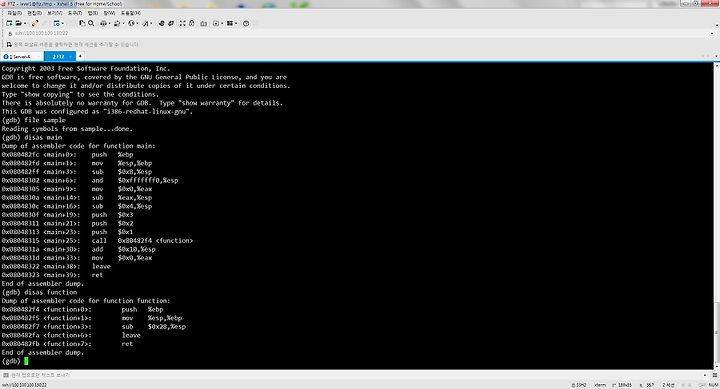Add a new tab with the plus button
Screen dimensions: 720x389
[x=80, y=56]
